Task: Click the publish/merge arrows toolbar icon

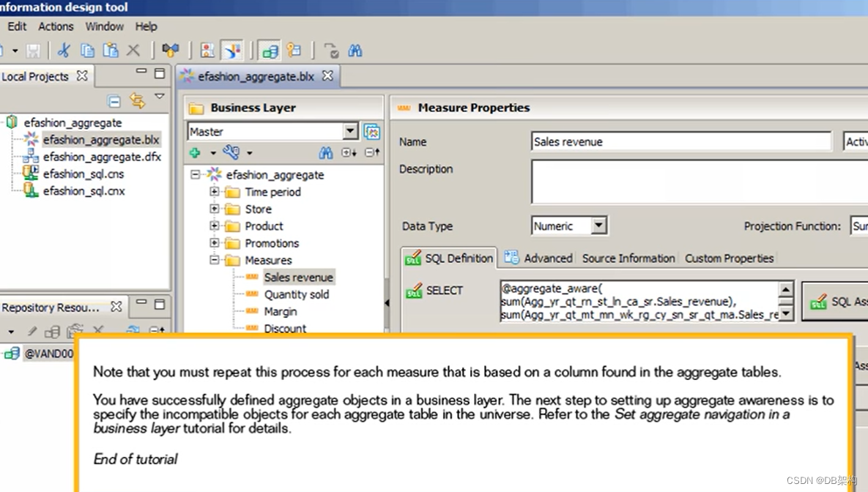Action: (x=171, y=51)
